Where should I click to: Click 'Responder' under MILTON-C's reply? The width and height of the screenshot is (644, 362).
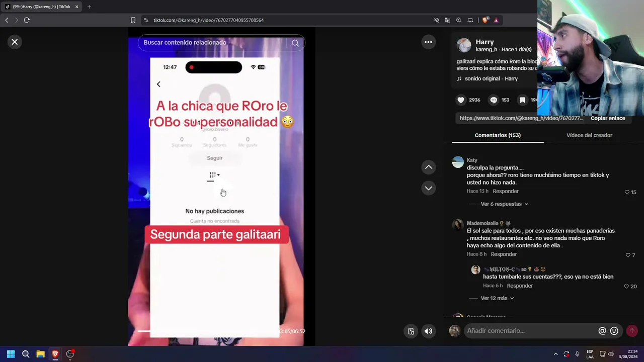[x=520, y=286]
